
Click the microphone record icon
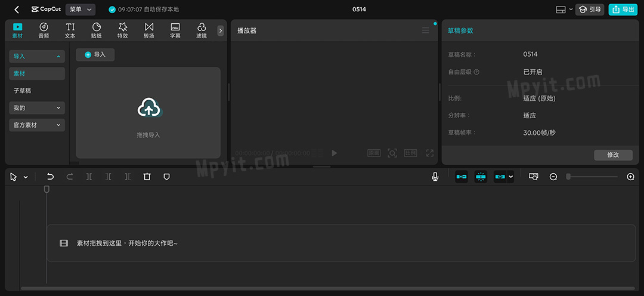(x=435, y=177)
